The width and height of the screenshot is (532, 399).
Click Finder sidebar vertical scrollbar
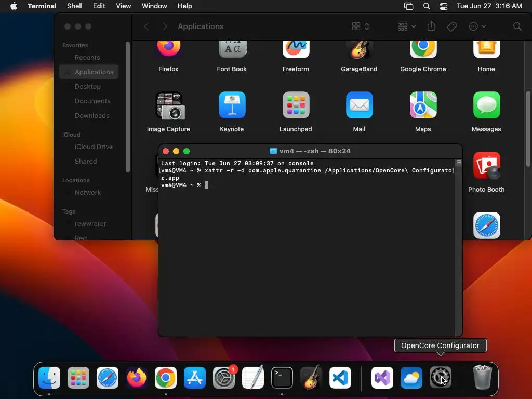click(x=128, y=107)
